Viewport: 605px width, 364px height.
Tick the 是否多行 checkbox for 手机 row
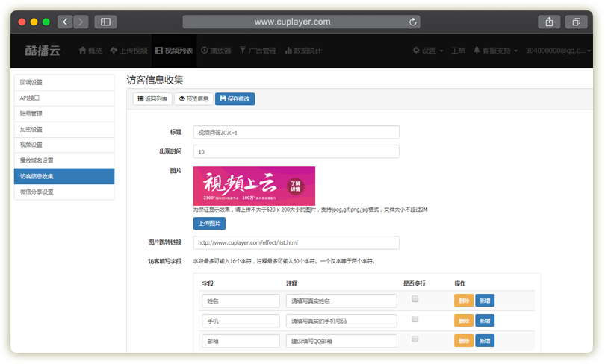(x=415, y=319)
